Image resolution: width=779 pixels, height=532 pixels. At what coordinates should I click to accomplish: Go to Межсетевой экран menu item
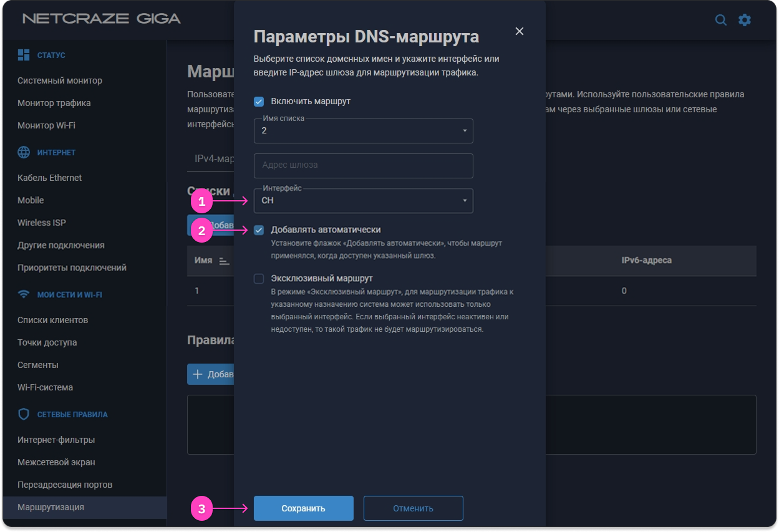(56, 462)
